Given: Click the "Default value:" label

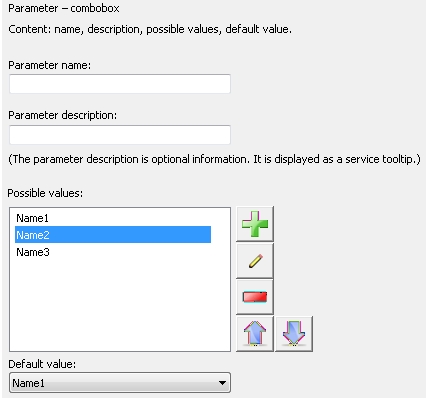Looking at the screenshot, I should [x=42, y=364].
